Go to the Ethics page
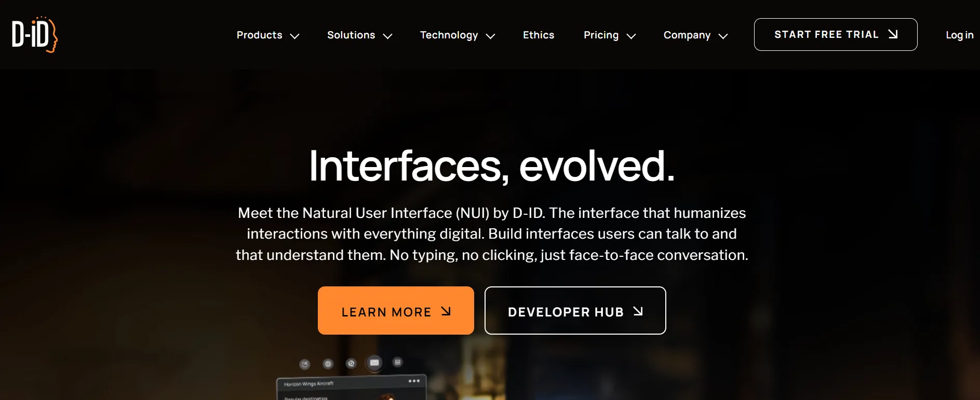Viewport: 980px width, 400px height. (539, 35)
